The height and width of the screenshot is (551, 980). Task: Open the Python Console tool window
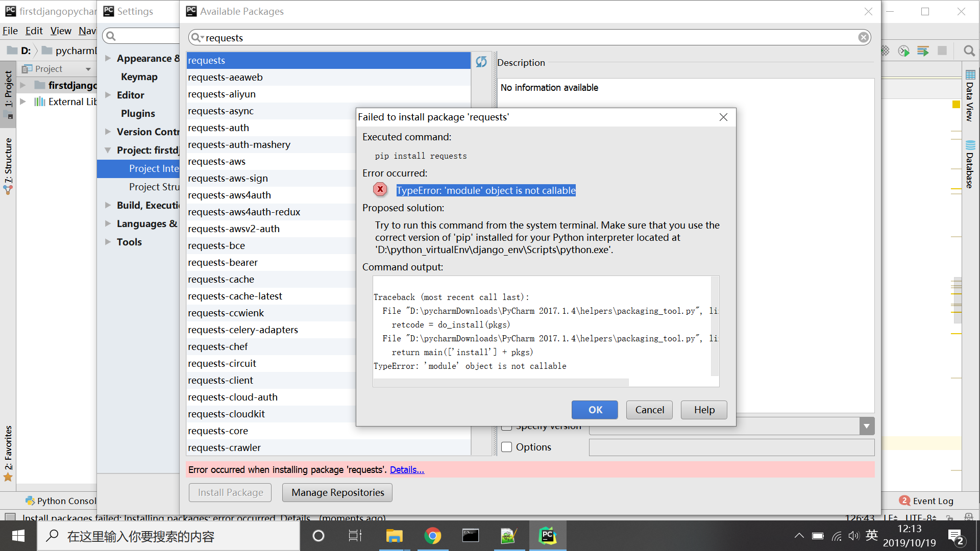[x=61, y=500]
